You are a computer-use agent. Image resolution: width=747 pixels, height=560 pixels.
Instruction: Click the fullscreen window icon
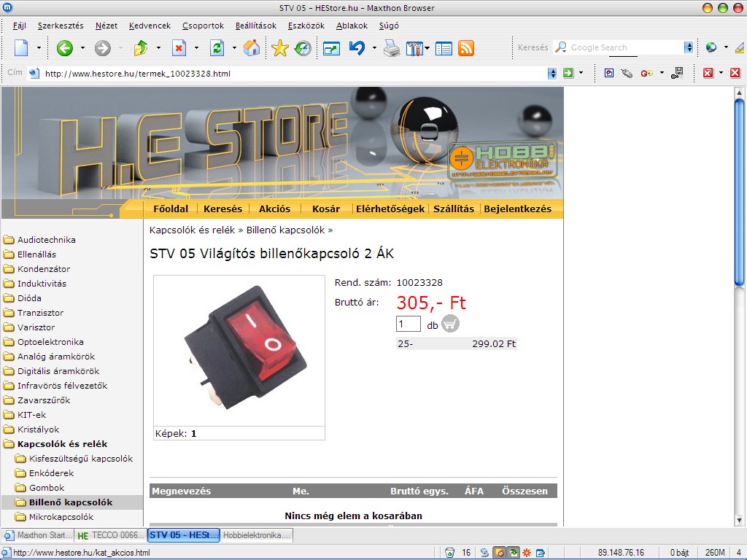pyautogui.click(x=331, y=48)
